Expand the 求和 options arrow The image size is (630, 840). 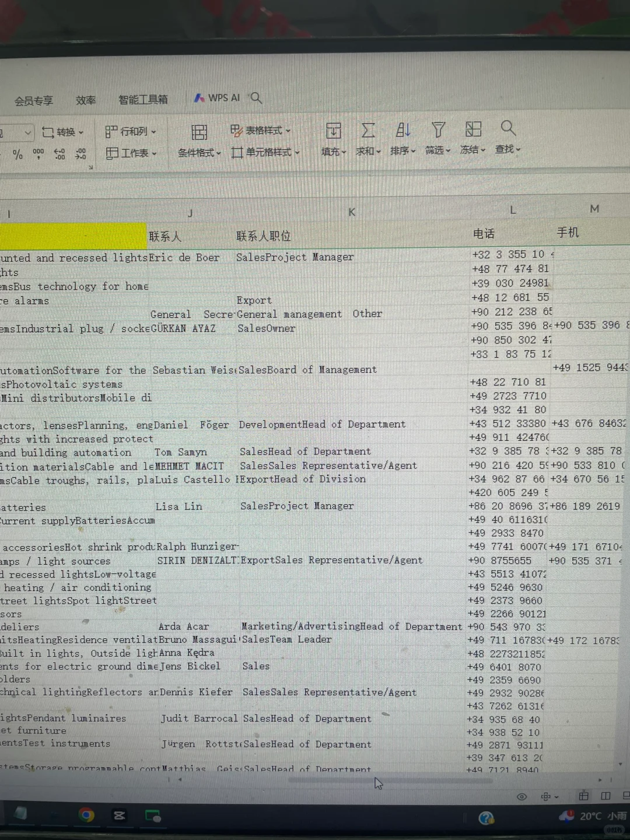click(379, 151)
